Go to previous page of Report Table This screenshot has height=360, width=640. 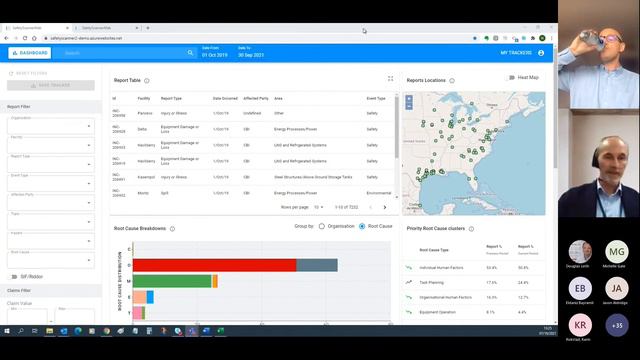click(x=371, y=207)
